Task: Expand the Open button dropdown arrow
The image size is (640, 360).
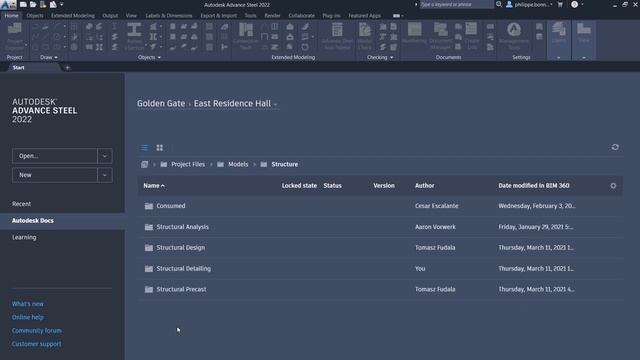Action: (x=105, y=156)
